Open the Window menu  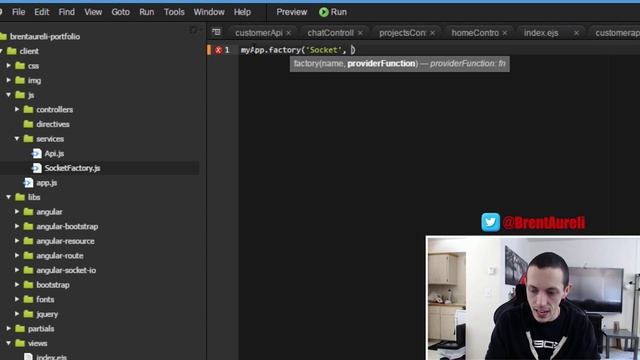(x=209, y=12)
